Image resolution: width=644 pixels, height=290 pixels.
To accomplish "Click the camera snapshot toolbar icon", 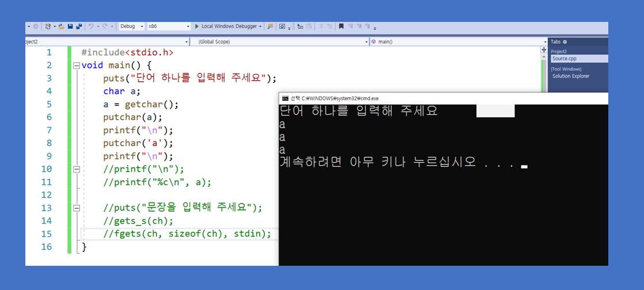I will [282, 27].
